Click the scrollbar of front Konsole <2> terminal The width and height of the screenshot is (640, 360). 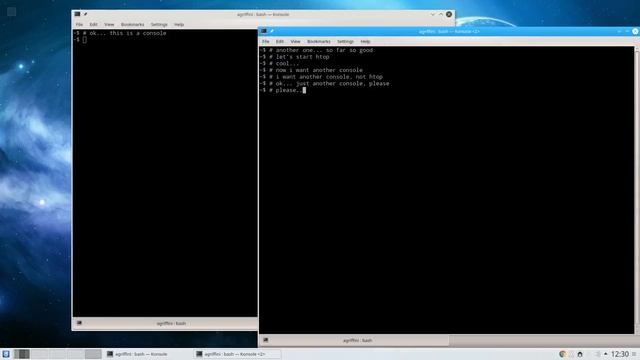tap(637, 190)
